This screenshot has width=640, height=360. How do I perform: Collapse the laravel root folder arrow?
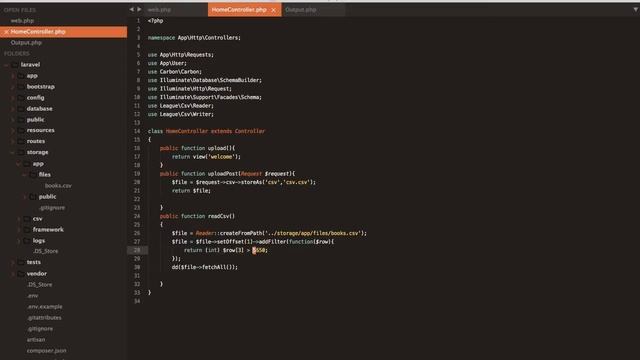coord(6,64)
